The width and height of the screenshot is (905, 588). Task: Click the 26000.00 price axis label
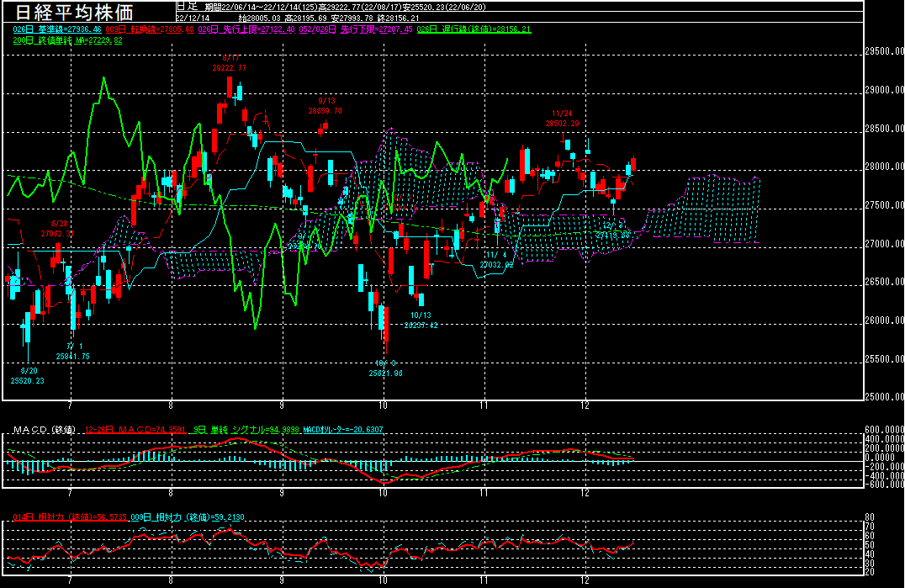[885, 320]
